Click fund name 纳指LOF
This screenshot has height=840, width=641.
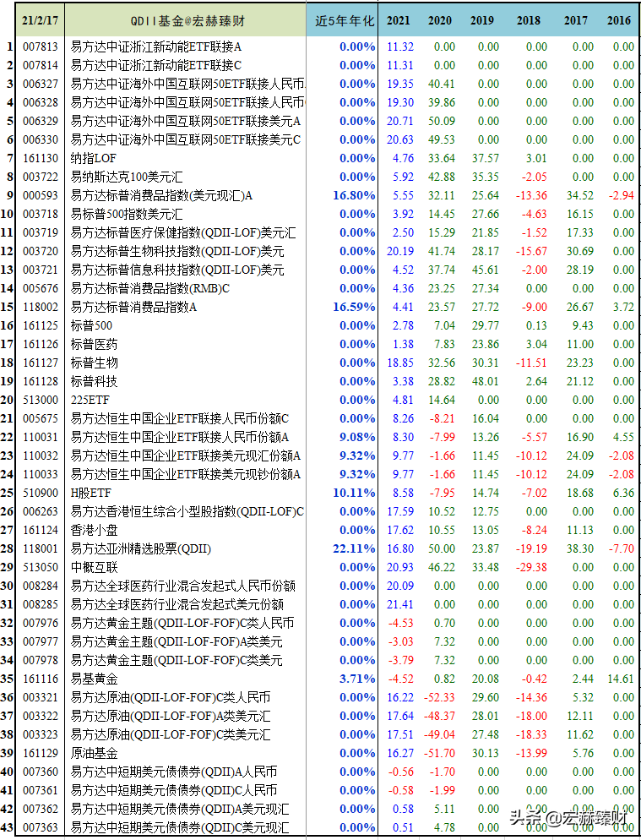[93, 158]
